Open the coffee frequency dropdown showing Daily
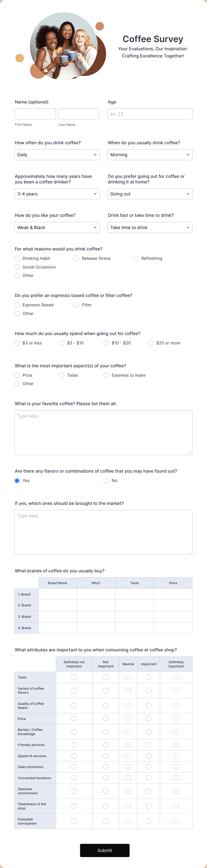Image resolution: width=207 pixels, height=868 pixels. [x=57, y=155]
